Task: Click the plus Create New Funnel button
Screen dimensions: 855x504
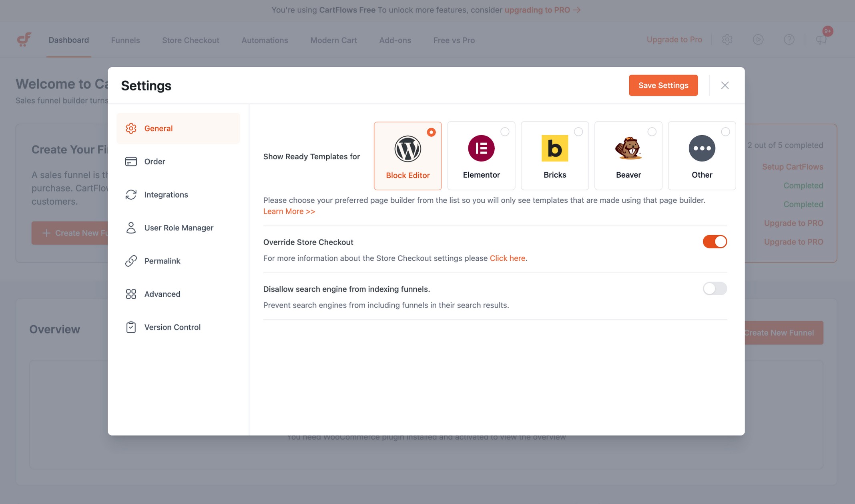Action: 70,233
